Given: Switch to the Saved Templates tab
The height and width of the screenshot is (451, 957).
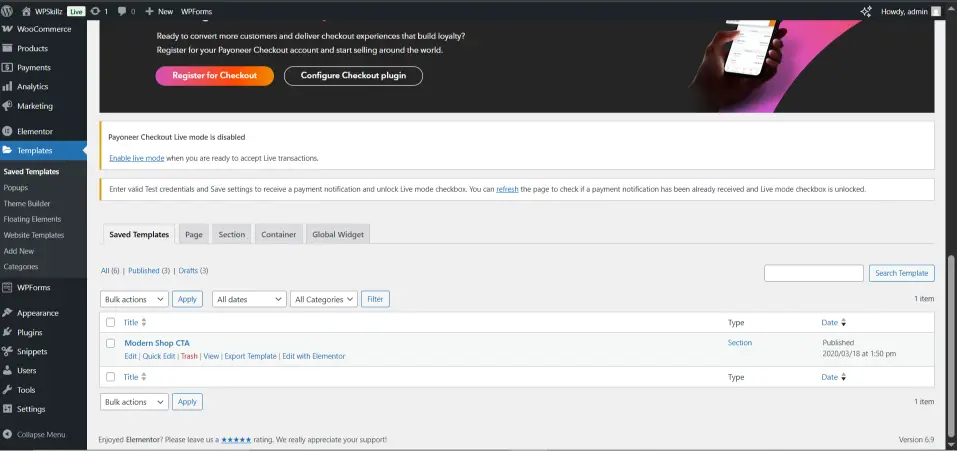Looking at the screenshot, I should [139, 234].
